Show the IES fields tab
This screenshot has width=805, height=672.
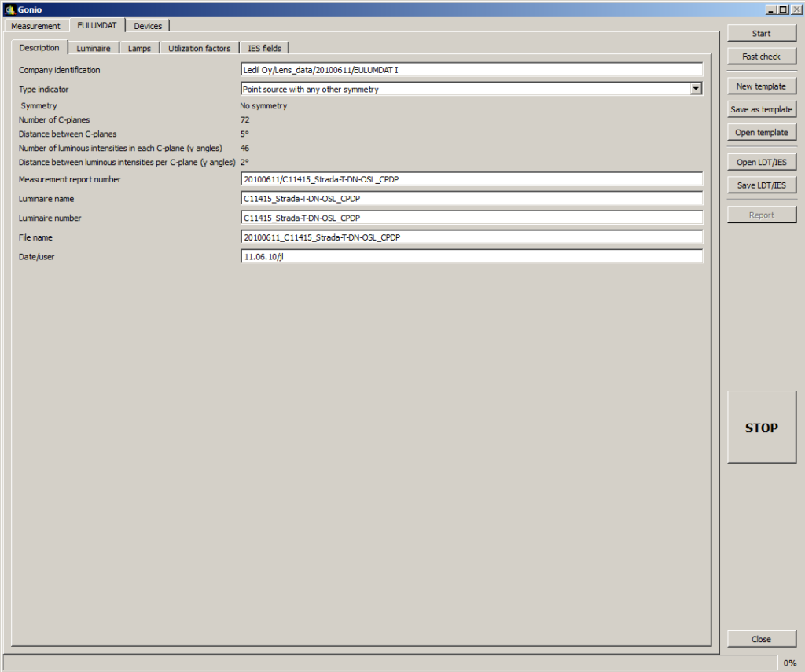point(264,48)
